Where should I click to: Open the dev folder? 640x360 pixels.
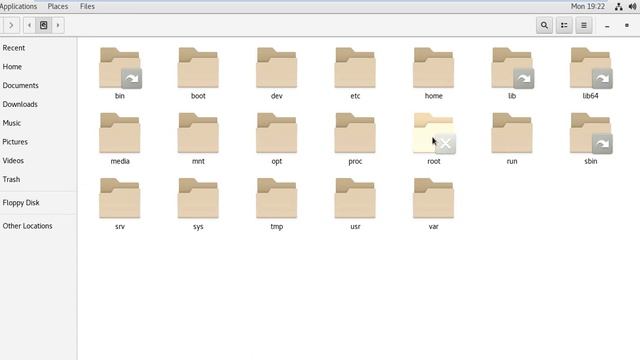point(276,68)
